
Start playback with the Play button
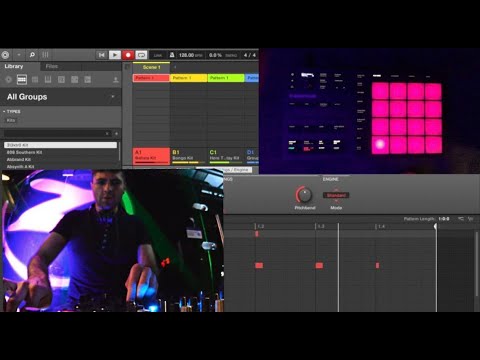115,55
